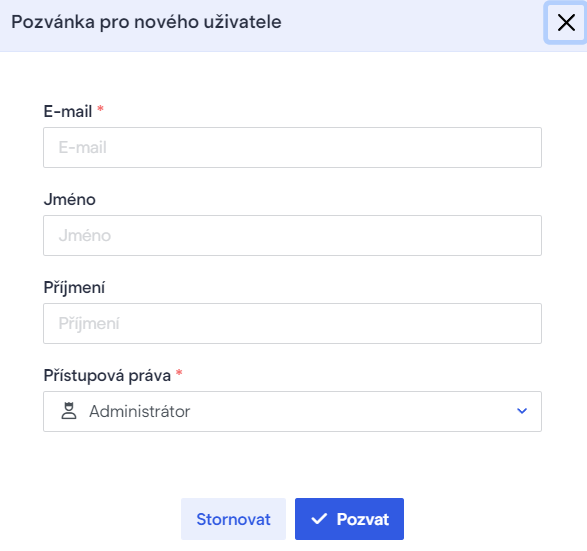Click the checkmark icon on Pozvat button
Image resolution: width=587 pixels, height=551 pixels.
pos(319,519)
